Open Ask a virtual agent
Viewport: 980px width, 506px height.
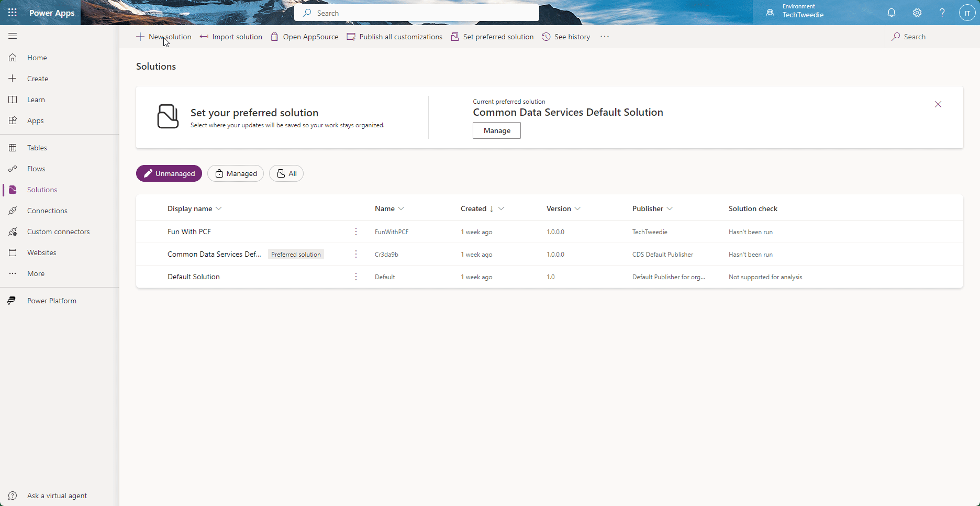coord(57,496)
